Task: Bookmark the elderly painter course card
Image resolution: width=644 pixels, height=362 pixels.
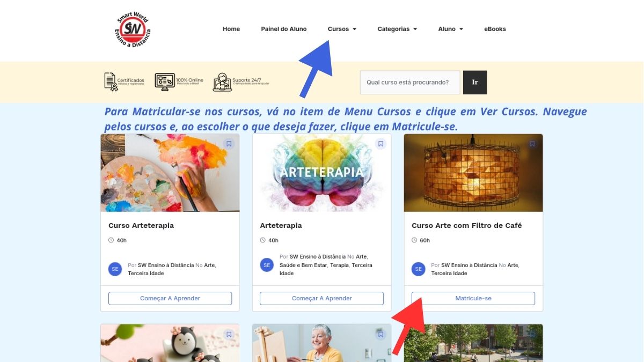Action: point(380,335)
